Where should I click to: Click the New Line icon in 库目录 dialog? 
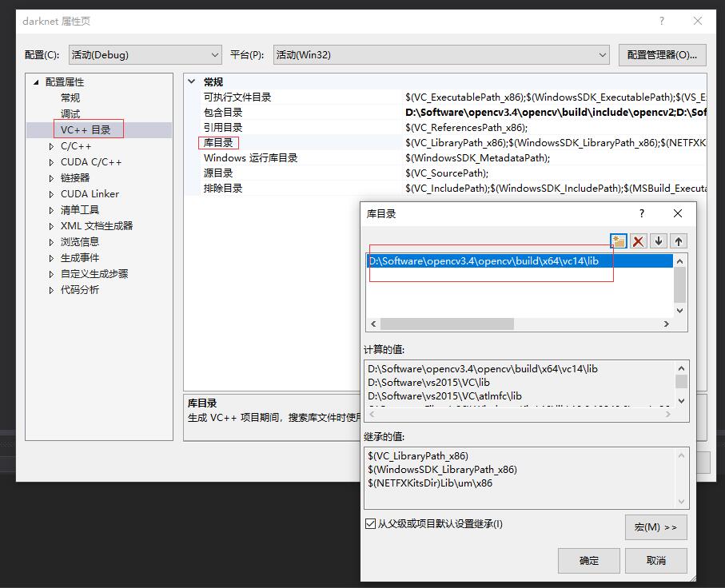pyautogui.click(x=619, y=240)
